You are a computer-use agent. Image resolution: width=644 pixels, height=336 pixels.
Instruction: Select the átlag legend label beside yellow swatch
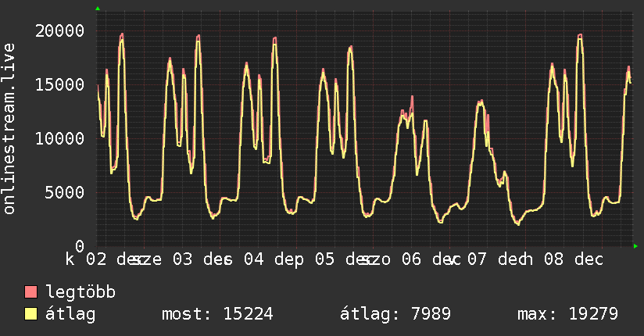coord(70,314)
